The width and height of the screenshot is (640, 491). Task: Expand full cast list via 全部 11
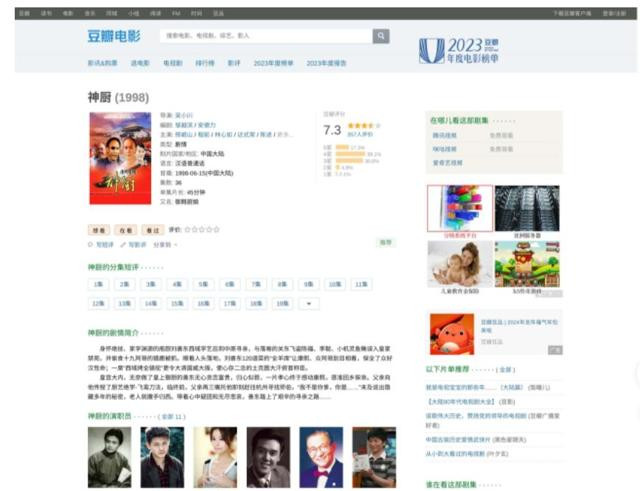[172, 417]
